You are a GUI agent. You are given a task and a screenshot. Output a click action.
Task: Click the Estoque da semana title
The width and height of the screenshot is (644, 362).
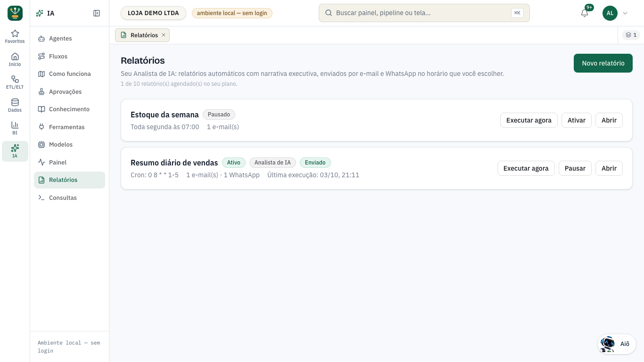165,115
